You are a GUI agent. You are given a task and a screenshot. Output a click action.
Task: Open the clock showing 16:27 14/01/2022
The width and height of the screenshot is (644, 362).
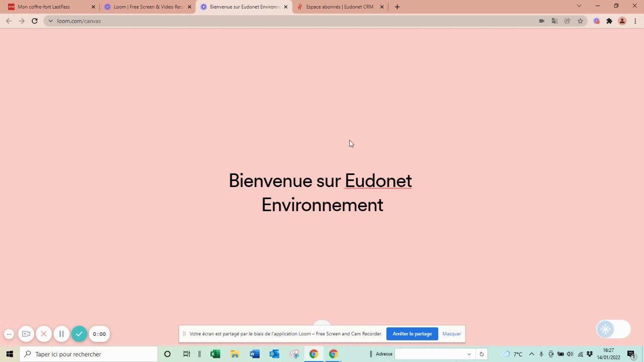608,354
